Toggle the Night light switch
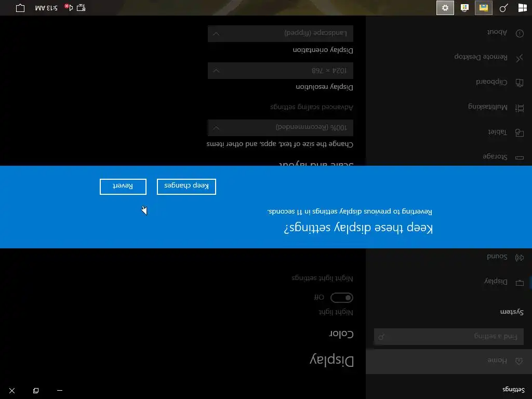Viewport: 532px width, 399px height. (342, 298)
